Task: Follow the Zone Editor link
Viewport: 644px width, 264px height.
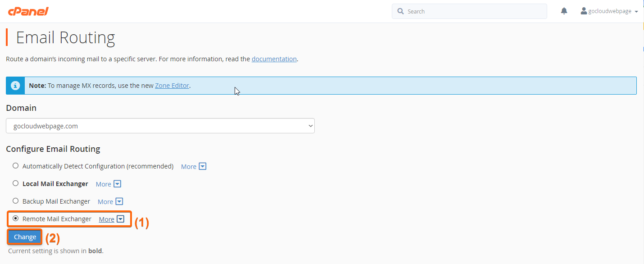Action: pos(172,86)
